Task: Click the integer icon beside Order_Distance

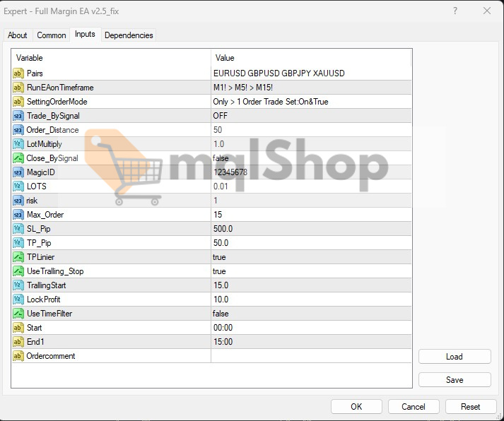Action: point(18,130)
